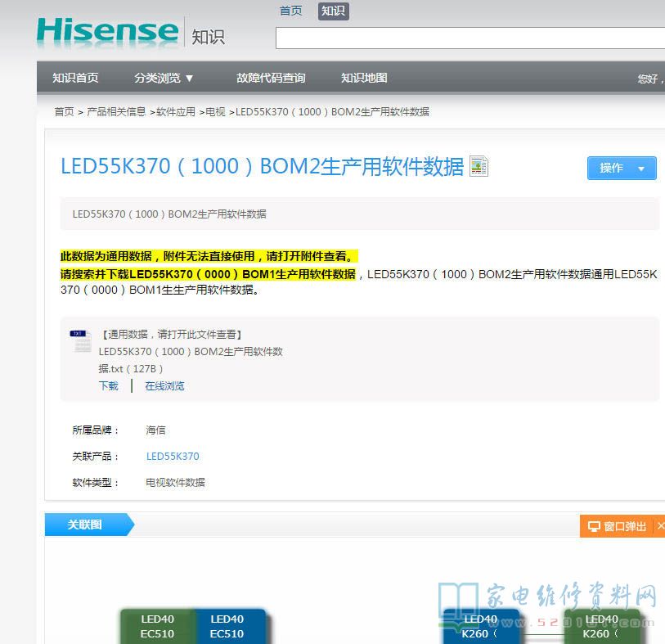
Task: Select the blue LED40 K260 node
Action: click(x=481, y=626)
